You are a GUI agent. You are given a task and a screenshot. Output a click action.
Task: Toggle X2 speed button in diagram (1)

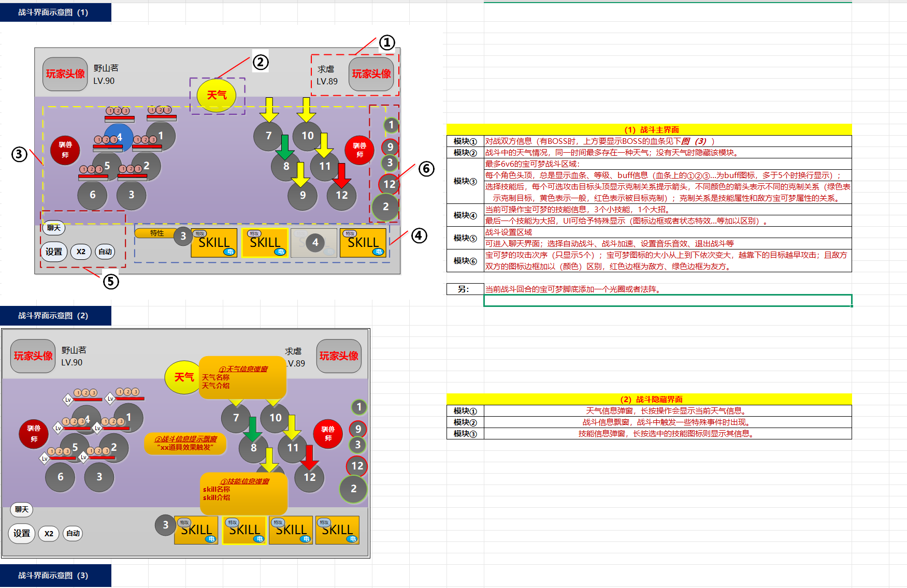pos(81,252)
